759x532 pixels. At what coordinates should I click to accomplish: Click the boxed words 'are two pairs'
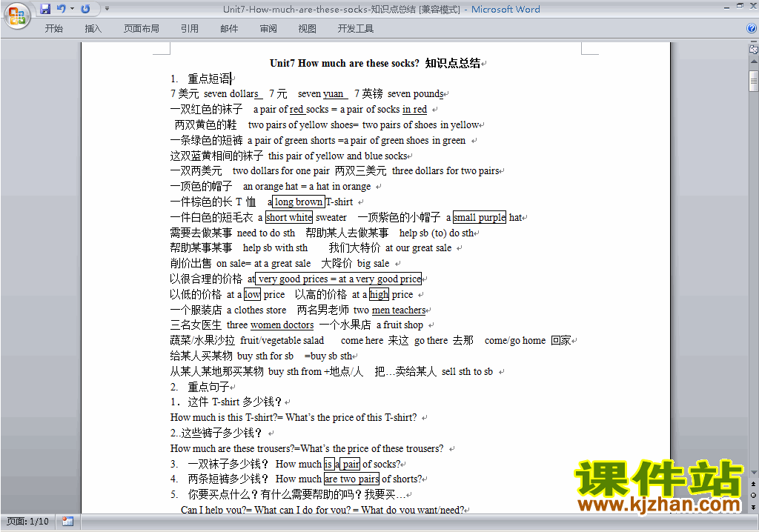351,479
